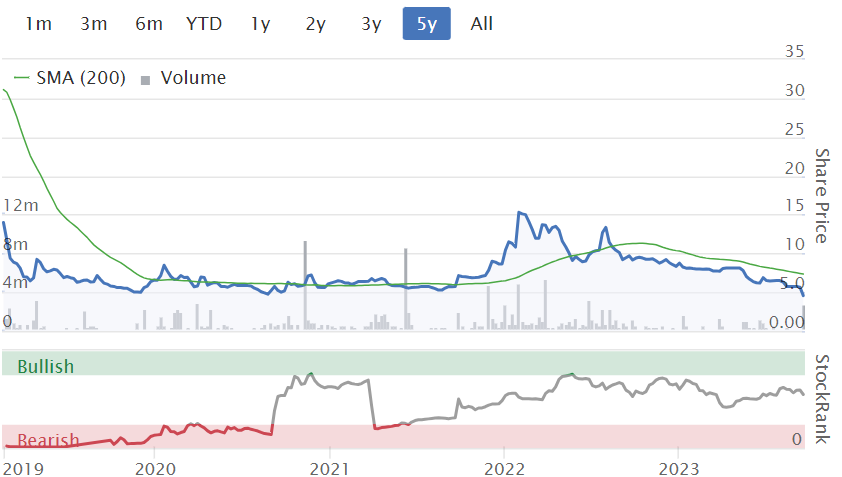Show All available price history
Viewport: 842px width, 477px height.
481,23
